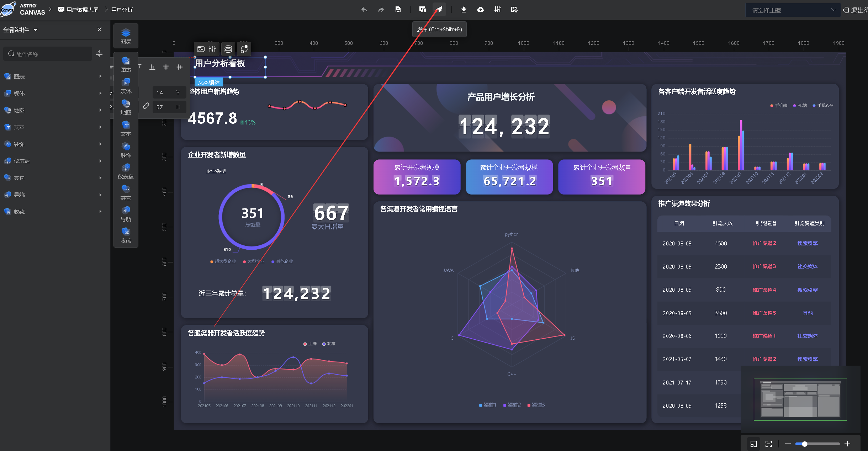Viewport: 868px width, 451px height.
Task: Open the 请选择主题 theme dropdown
Action: [x=793, y=10]
